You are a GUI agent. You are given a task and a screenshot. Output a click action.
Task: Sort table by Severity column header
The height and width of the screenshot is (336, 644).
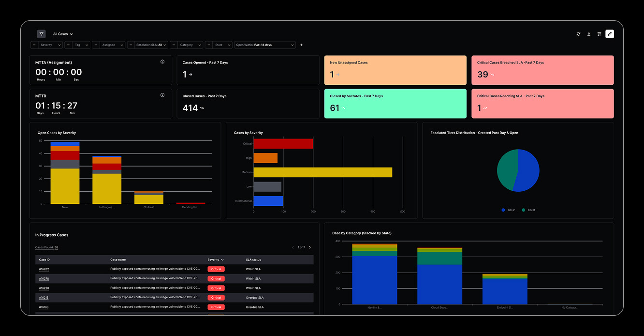215,260
